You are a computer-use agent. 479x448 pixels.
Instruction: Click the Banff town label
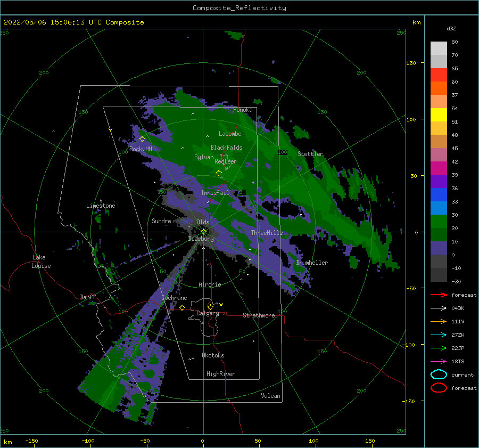(88, 297)
